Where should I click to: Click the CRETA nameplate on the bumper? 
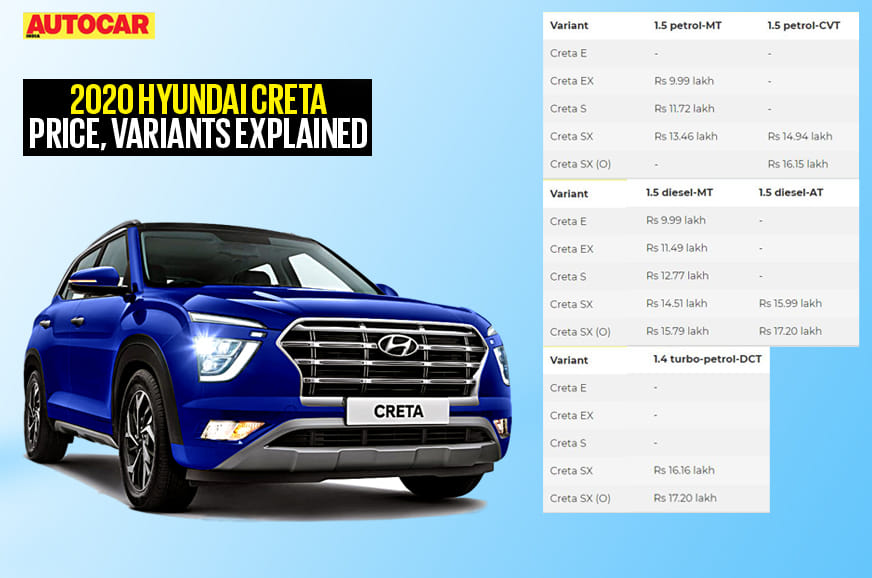[x=400, y=411]
